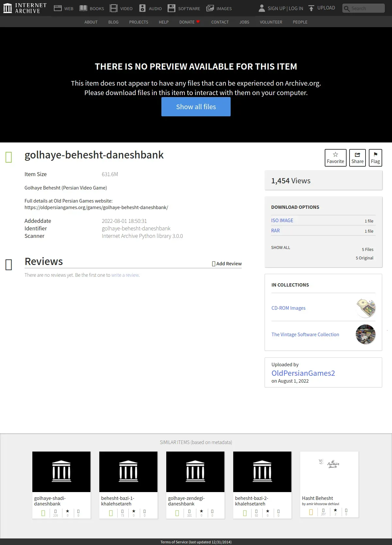Click the Search input field
This screenshot has width=392, height=545.
(x=364, y=8)
